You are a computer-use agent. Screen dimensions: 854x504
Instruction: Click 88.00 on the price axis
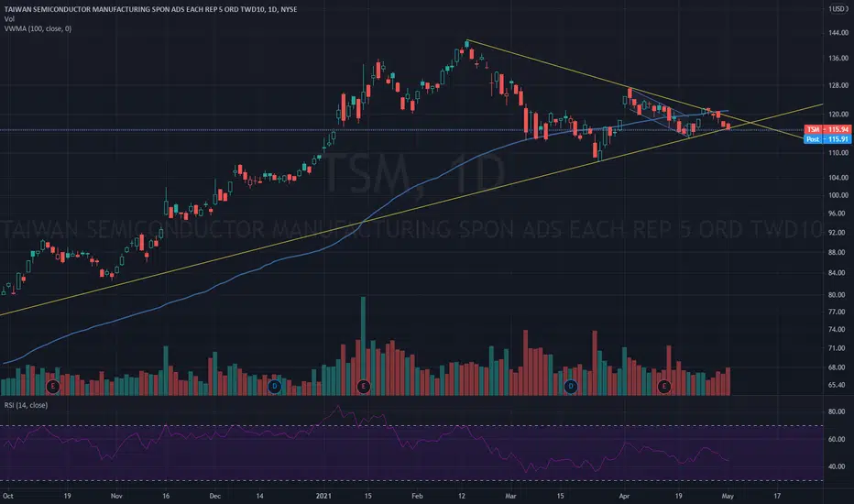(x=838, y=253)
